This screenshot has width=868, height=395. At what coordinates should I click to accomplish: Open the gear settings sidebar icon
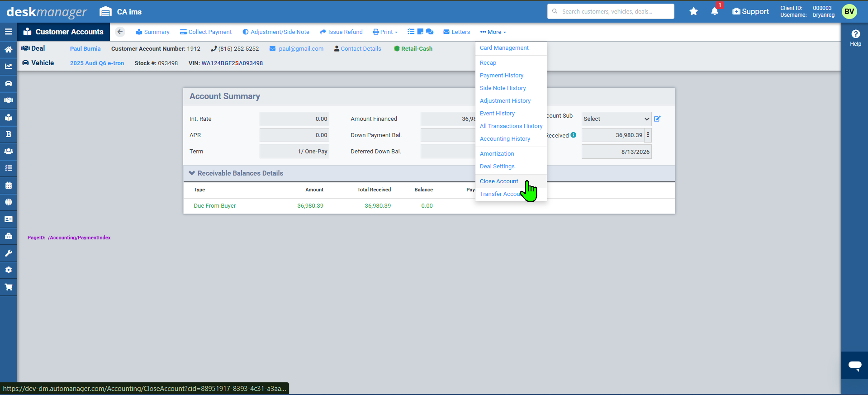tap(8, 270)
